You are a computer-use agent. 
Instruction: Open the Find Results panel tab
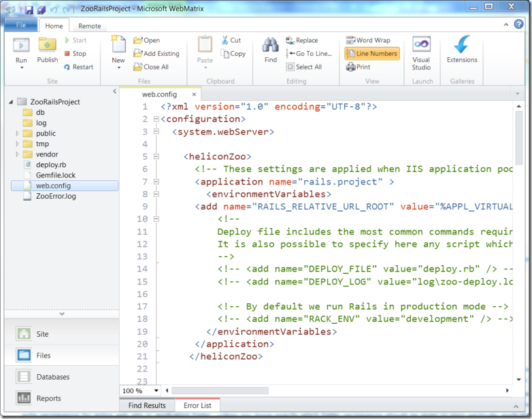(x=147, y=405)
